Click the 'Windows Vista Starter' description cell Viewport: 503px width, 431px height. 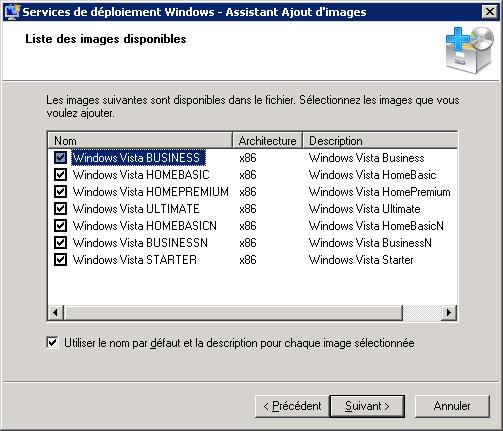361,260
